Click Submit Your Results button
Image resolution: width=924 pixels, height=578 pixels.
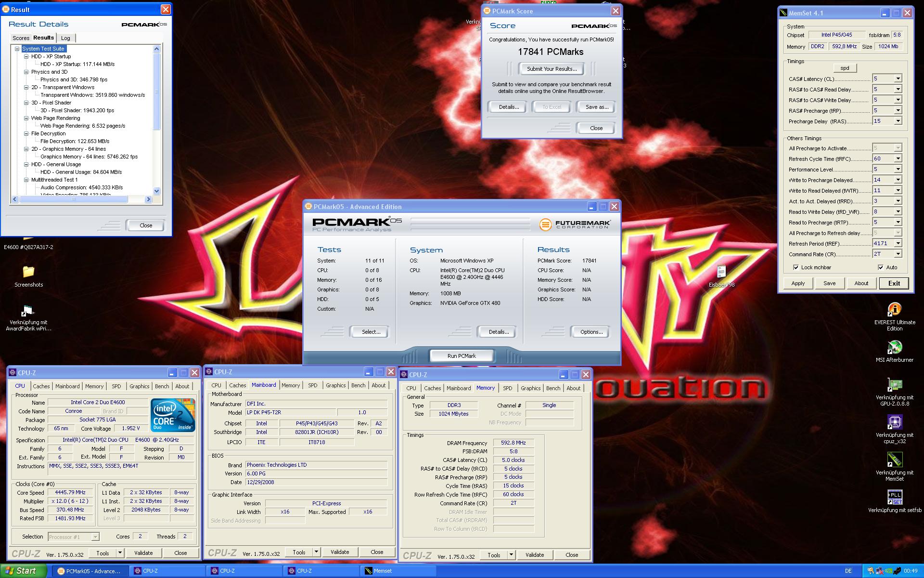coord(551,69)
